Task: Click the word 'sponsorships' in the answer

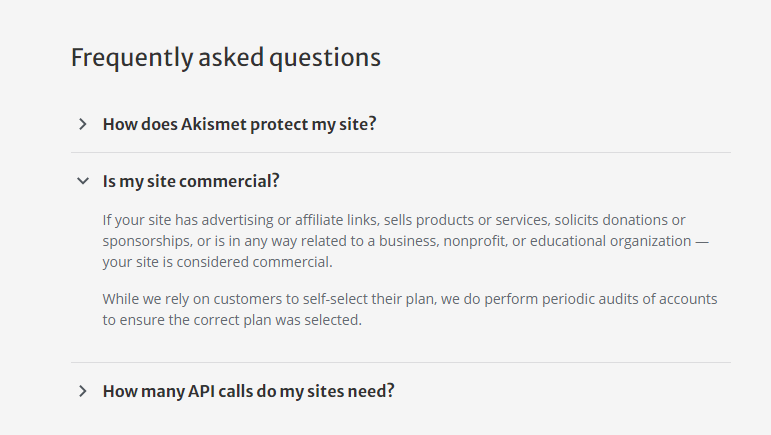Action: coord(146,241)
